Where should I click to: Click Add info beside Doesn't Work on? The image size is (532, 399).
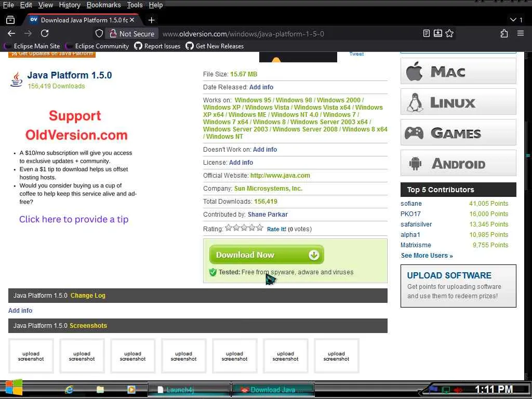point(264,150)
